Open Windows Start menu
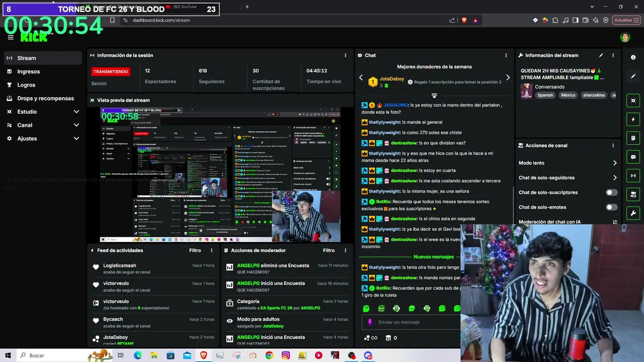This screenshot has height=362, width=644. coord(8,355)
